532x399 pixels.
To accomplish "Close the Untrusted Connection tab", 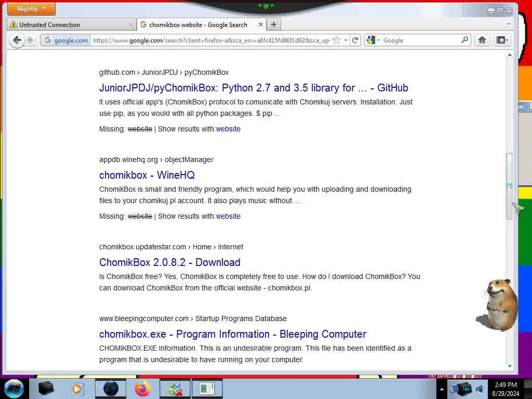I will click(x=130, y=24).
